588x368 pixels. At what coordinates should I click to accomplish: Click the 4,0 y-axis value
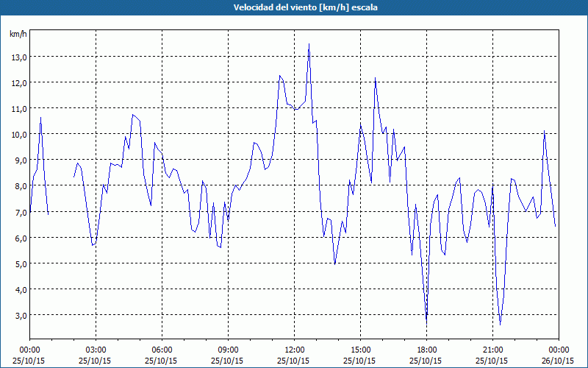[21, 290]
